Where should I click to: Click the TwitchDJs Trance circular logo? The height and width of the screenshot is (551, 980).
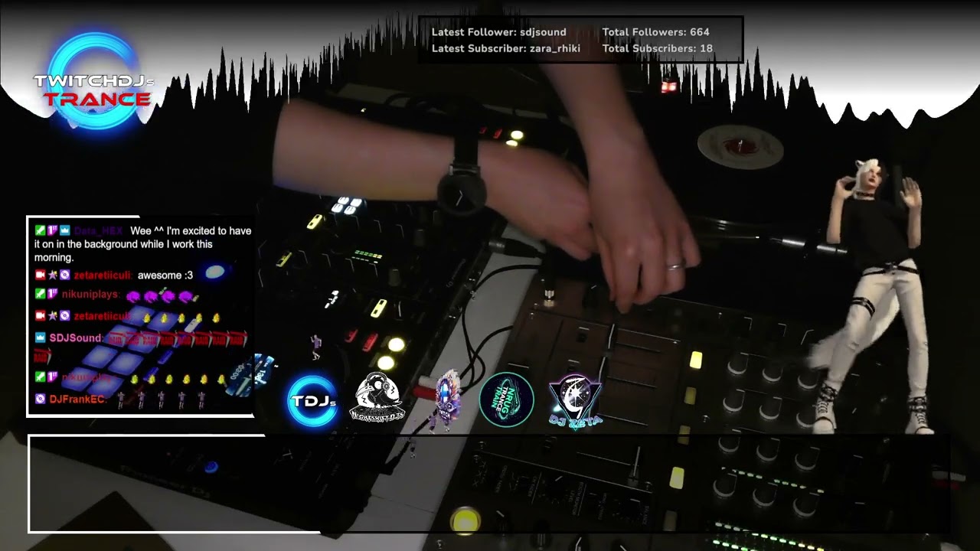(95, 81)
